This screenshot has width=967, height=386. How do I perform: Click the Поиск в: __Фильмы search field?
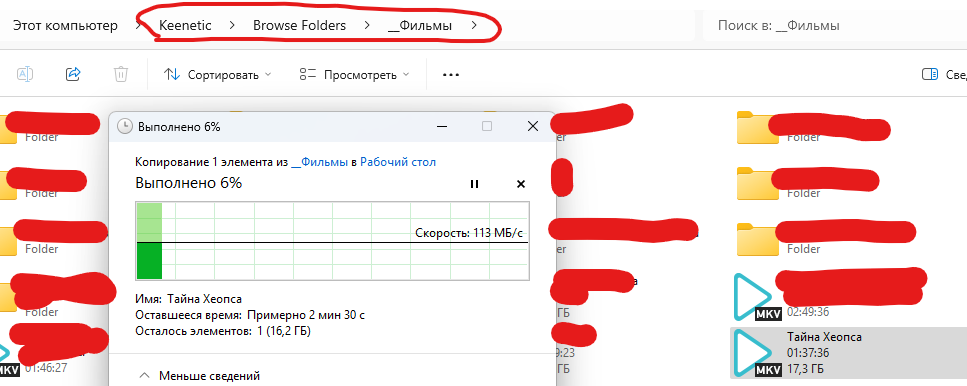tap(835, 26)
